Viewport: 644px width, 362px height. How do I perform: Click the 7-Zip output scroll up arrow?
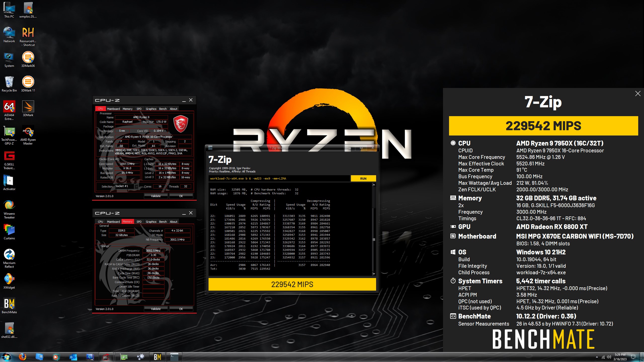click(x=374, y=185)
